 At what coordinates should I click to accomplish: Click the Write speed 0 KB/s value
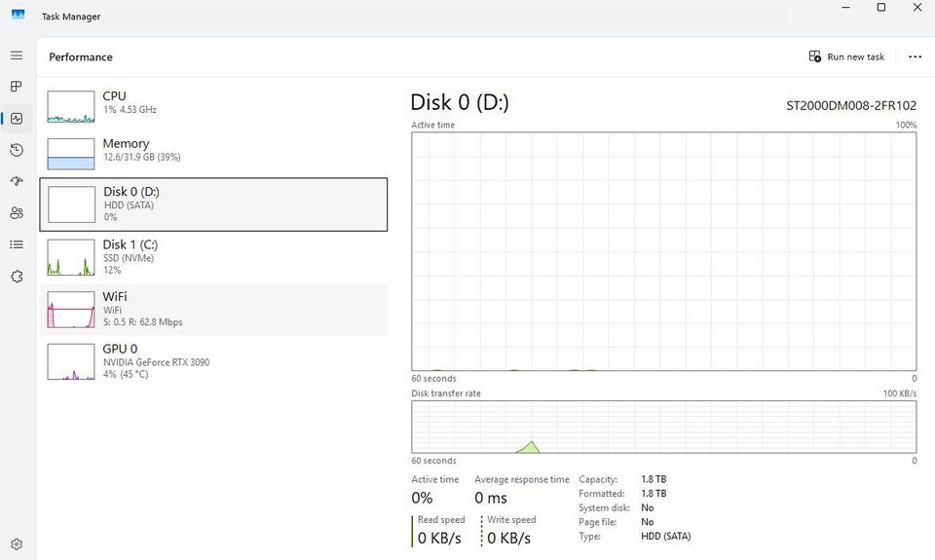tap(508, 538)
